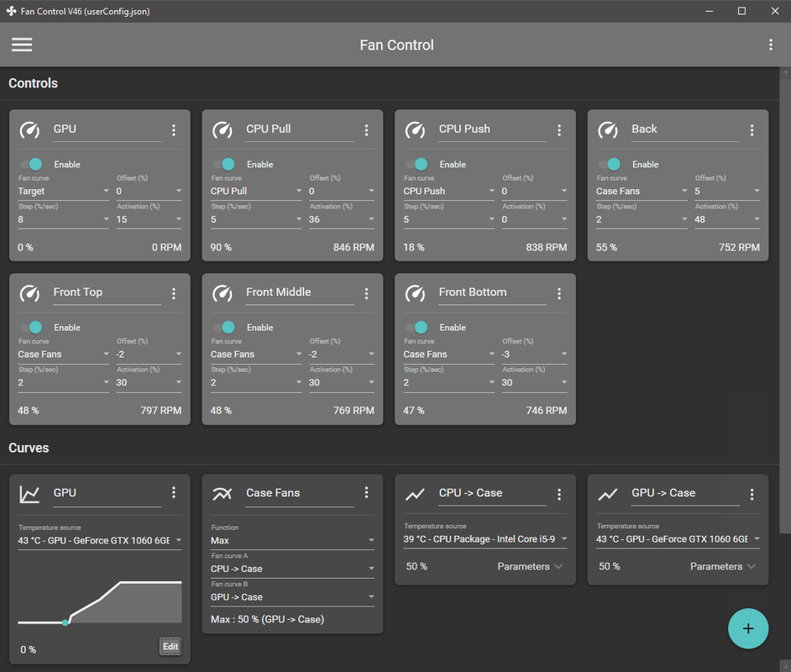Toggle Enable switch for Front Top
The height and width of the screenshot is (672, 791).
[31, 327]
